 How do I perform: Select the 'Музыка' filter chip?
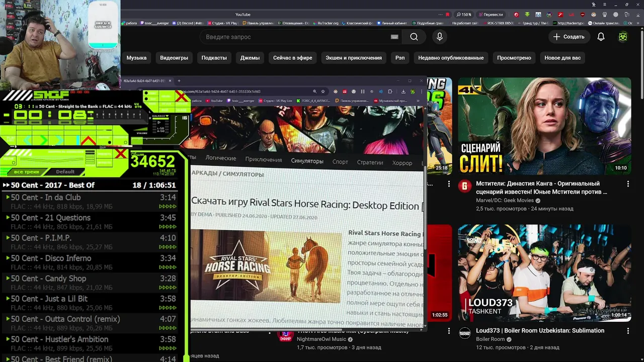(136, 58)
